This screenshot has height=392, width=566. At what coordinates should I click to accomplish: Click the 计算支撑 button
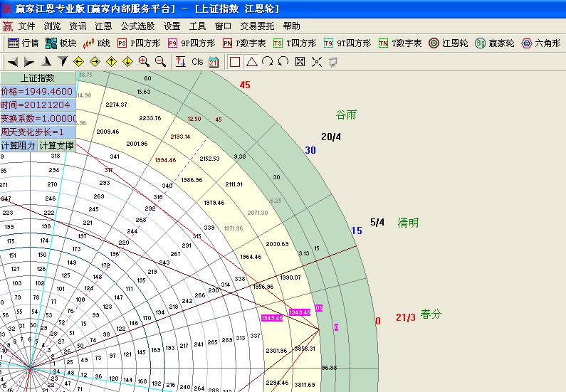(x=56, y=146)
